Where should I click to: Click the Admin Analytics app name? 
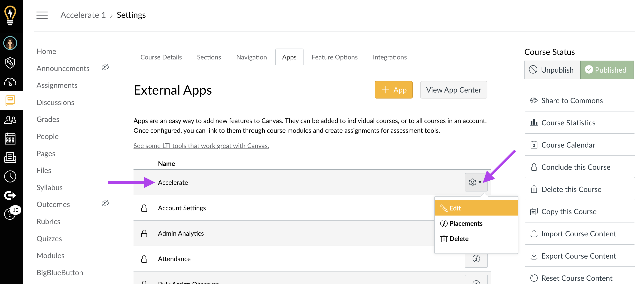click(x=181, y=233)
